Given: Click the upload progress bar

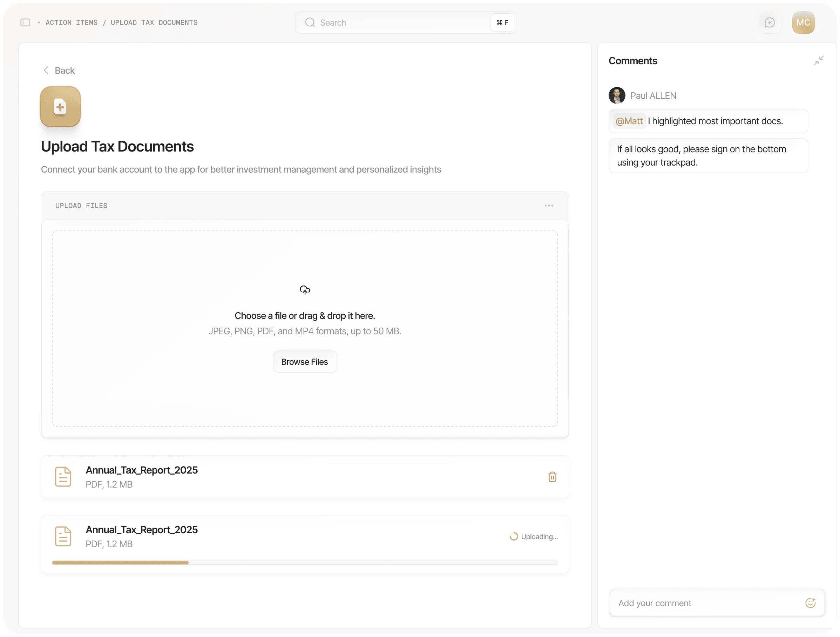Looking at the screenshot, I should [x=305, y=563].
